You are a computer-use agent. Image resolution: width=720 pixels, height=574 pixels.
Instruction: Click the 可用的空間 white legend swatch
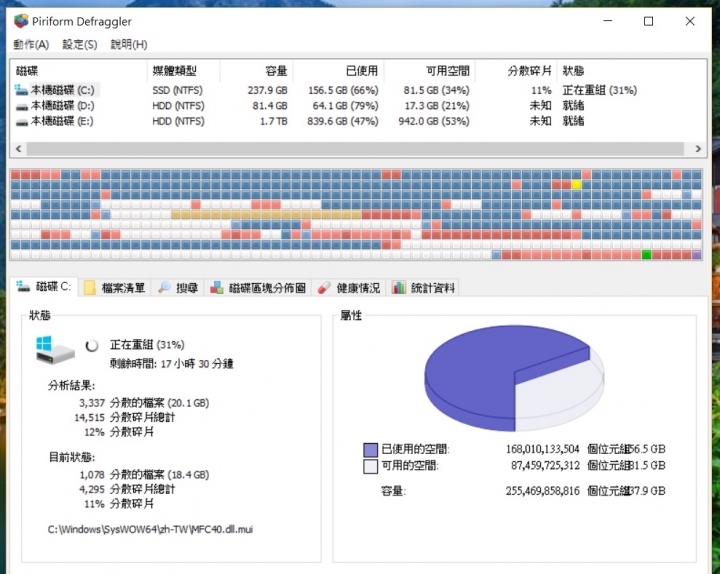tap(370, 466)
